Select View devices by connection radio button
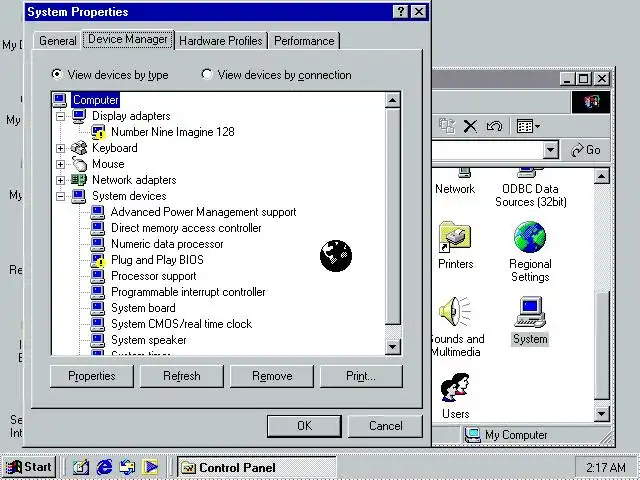640x480 pixels. coord(207,74)
